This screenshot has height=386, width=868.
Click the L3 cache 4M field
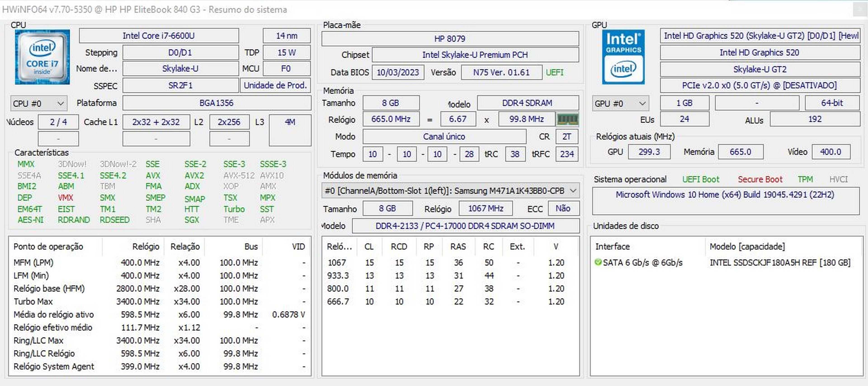(290, 130)
